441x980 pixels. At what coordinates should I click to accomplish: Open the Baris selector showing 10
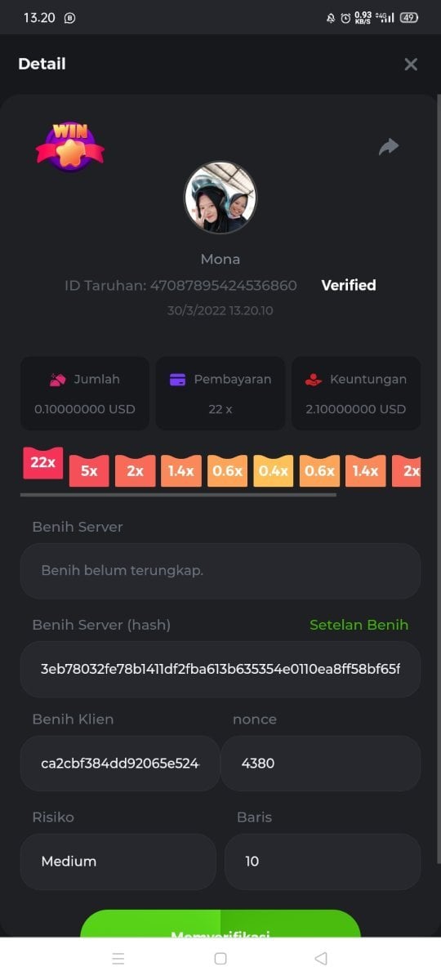[x=323, y=861]
